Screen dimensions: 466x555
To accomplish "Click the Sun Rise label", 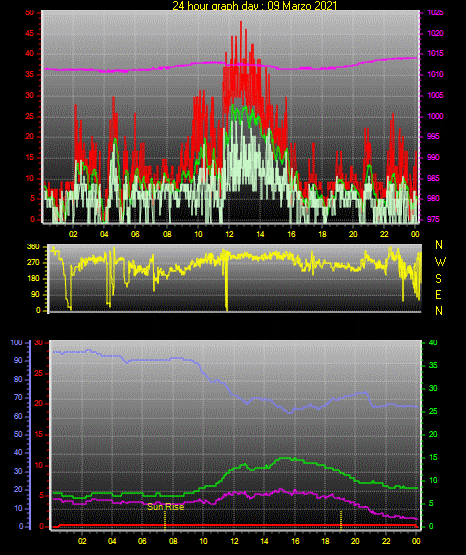I will 166,507.
